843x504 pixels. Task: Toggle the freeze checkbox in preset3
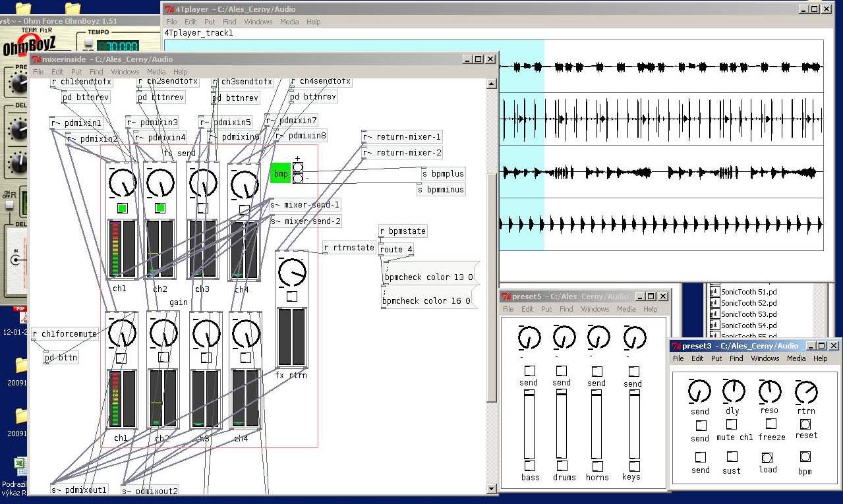(770, 424)
